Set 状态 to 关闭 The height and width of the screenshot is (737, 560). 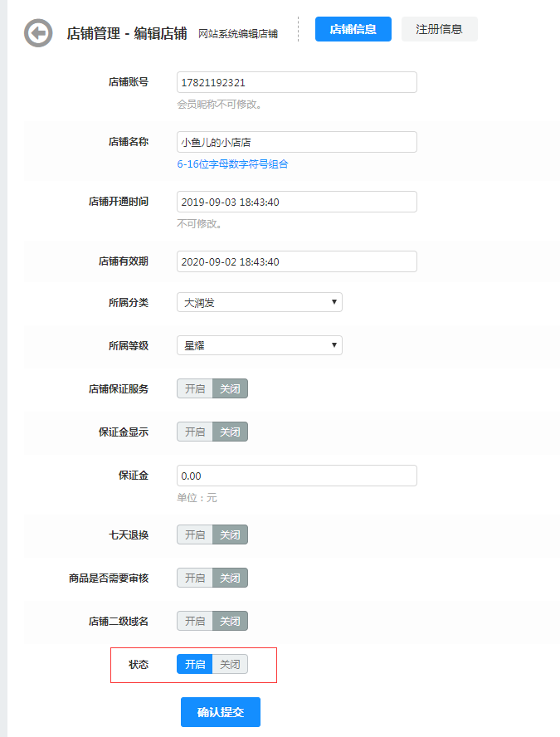tap(230, 665)
